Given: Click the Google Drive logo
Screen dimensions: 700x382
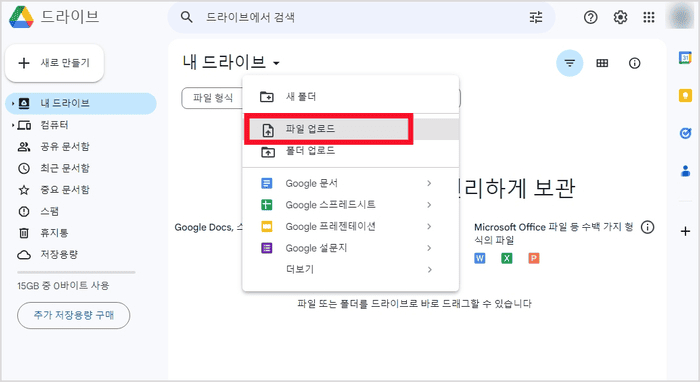Looking at the screenshot, I should (21, 17).
